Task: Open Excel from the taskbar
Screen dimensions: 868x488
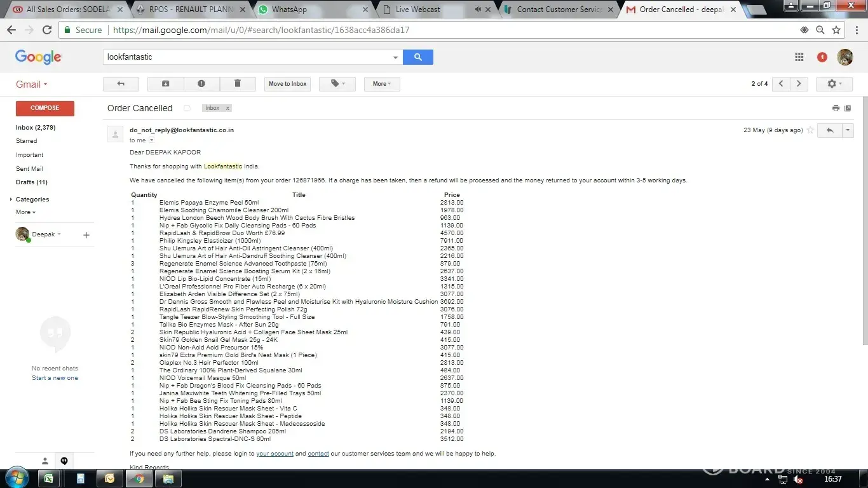Action: tap(50, 478)
